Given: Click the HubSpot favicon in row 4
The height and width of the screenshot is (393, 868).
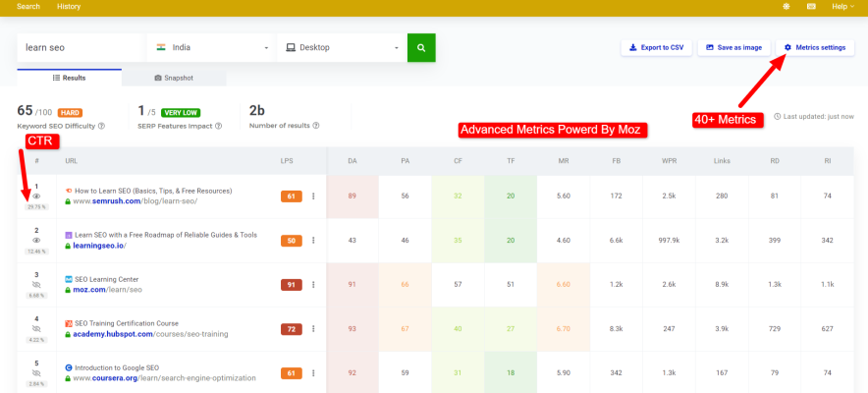Looking at the screenshot, I should [x=68, y=324].
